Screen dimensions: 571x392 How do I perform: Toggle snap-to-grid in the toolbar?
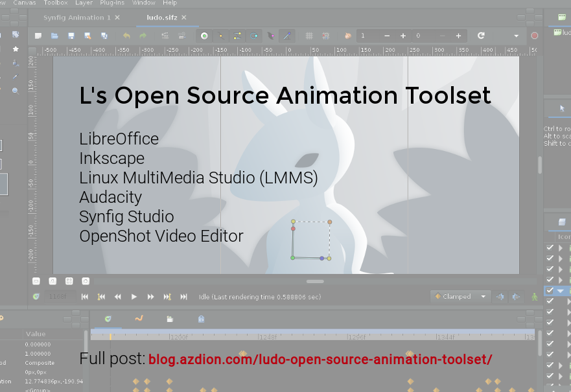tap(325, 36)
